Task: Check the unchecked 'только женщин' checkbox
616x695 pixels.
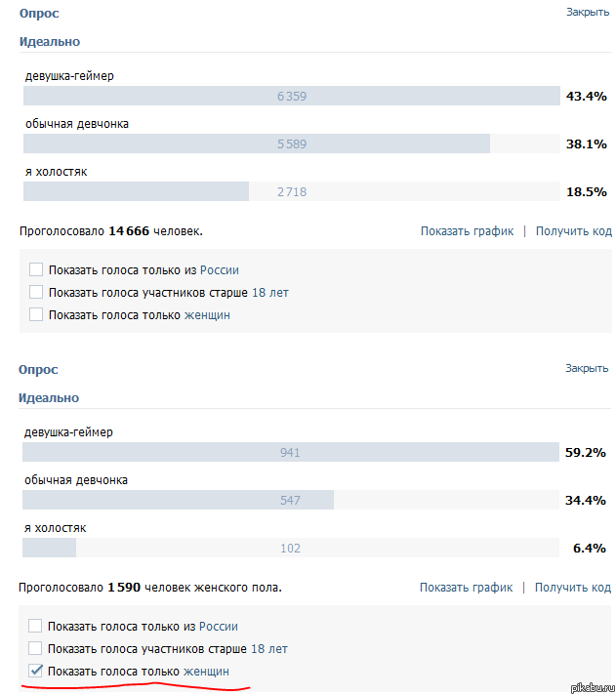Action: pyautogui.click(x=36, y=315)
